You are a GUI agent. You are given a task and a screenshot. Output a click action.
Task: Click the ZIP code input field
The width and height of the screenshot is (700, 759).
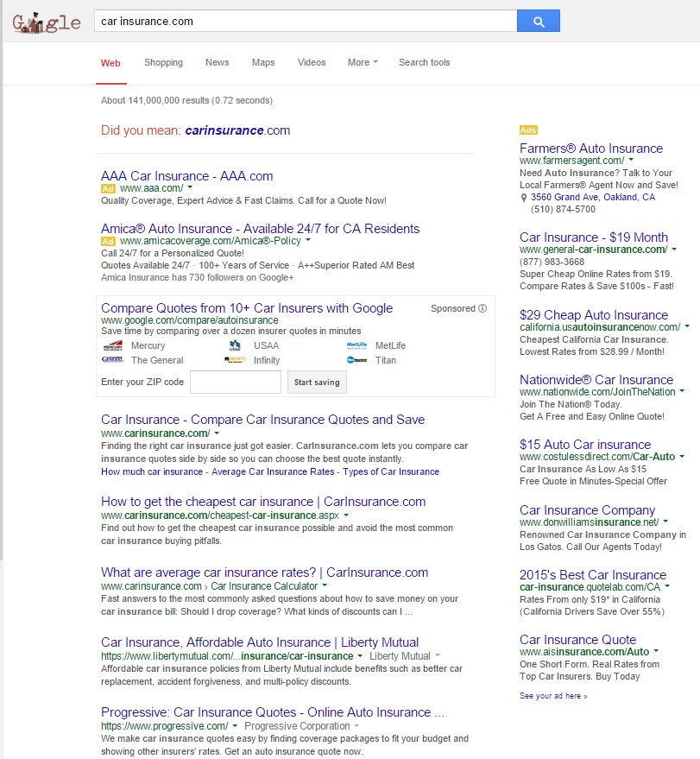click(x=235, y=383)
